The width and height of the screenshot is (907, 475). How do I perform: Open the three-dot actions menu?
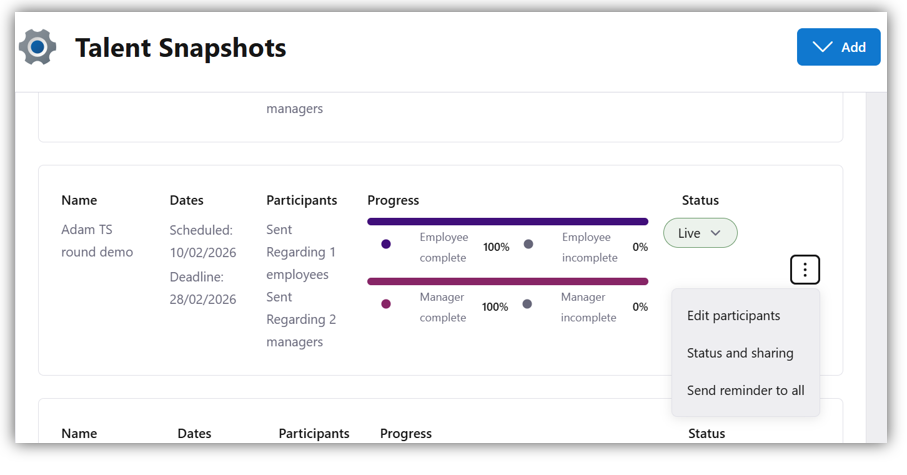tap(805, 269)
